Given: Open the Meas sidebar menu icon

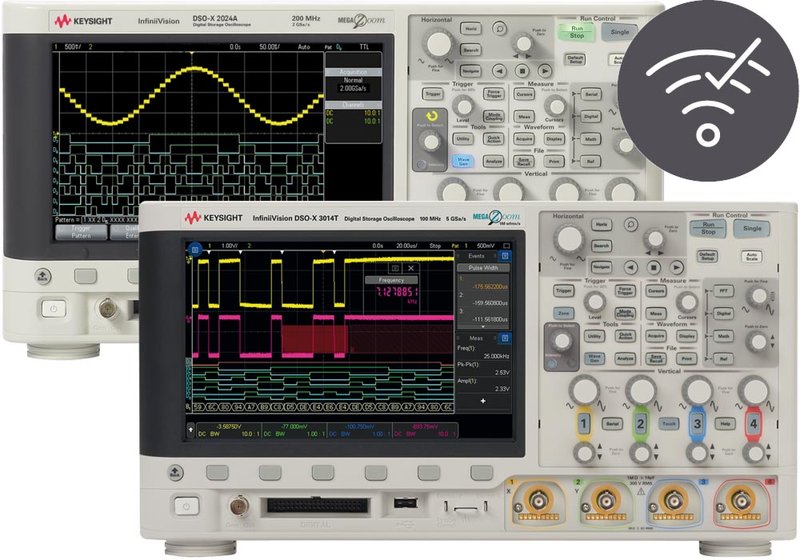Looking at the screenshot, I should pyautogui.click(x=505, y=338).
